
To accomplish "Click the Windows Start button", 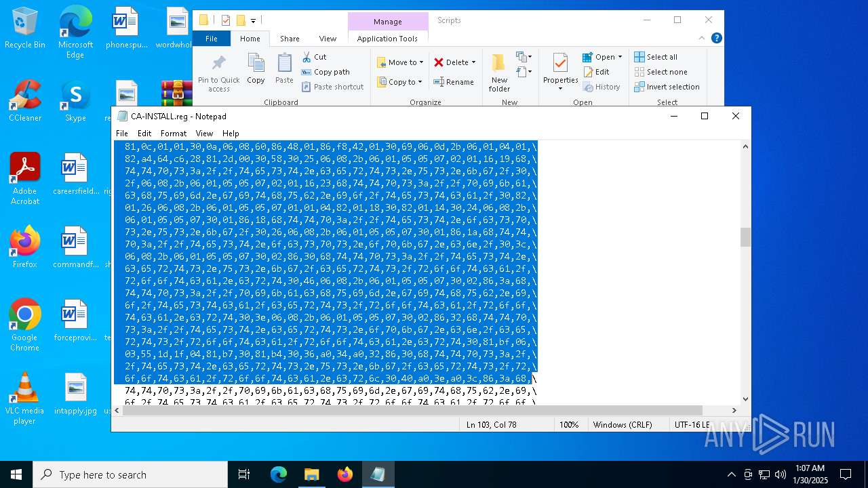I will [16, 474].
